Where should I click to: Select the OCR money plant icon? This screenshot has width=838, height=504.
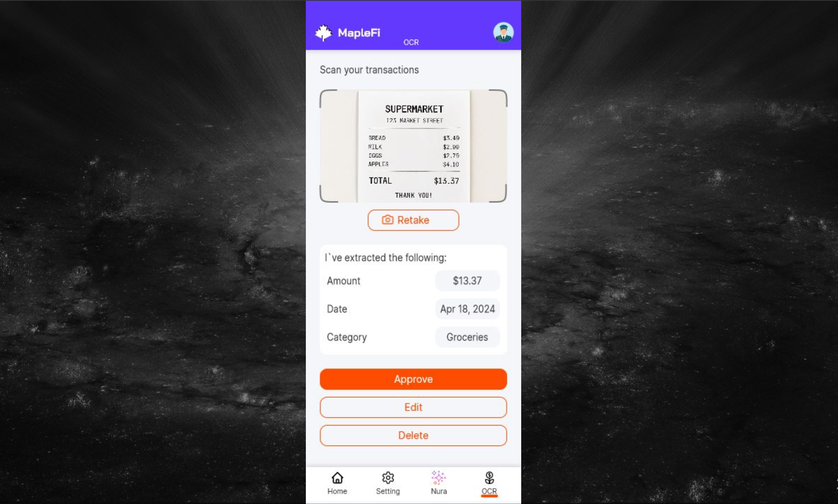tap(489, 477)
